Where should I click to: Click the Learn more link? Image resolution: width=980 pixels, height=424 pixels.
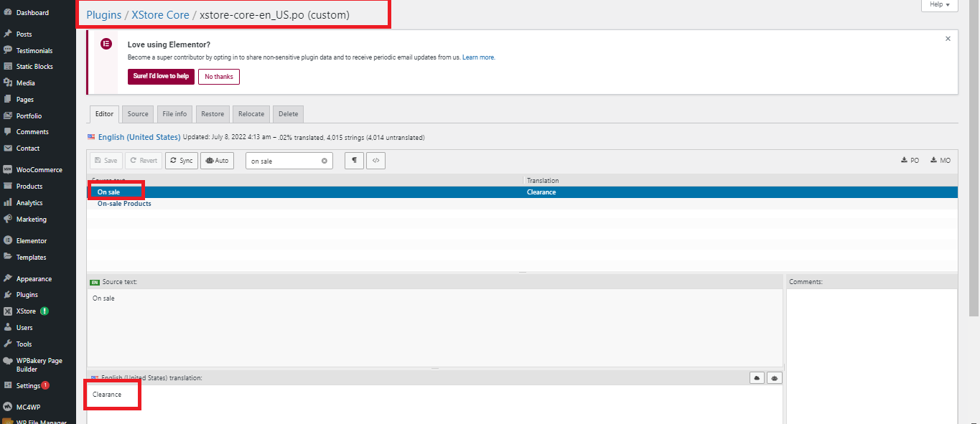(x=478, y=57)
